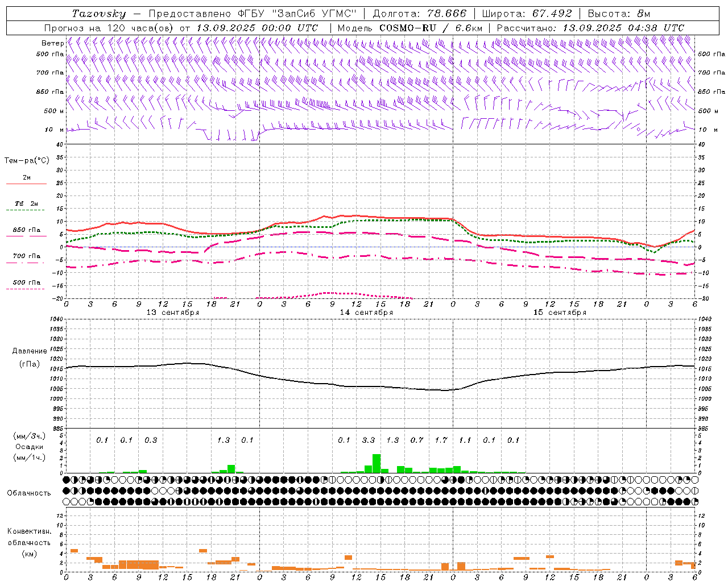Select 'Прогноз на 120 часа(ов)' forecast text
This screenshot has width=728, height=582.
click(109, 28)
